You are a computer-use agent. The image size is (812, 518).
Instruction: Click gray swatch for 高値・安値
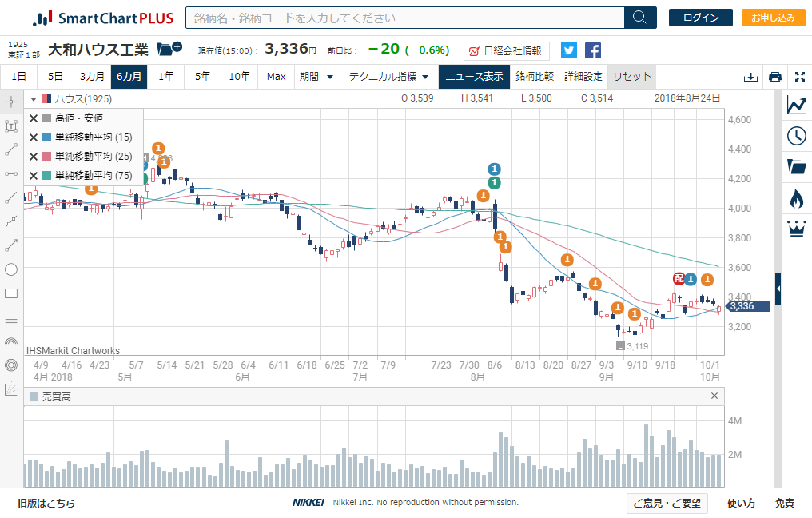46,118
